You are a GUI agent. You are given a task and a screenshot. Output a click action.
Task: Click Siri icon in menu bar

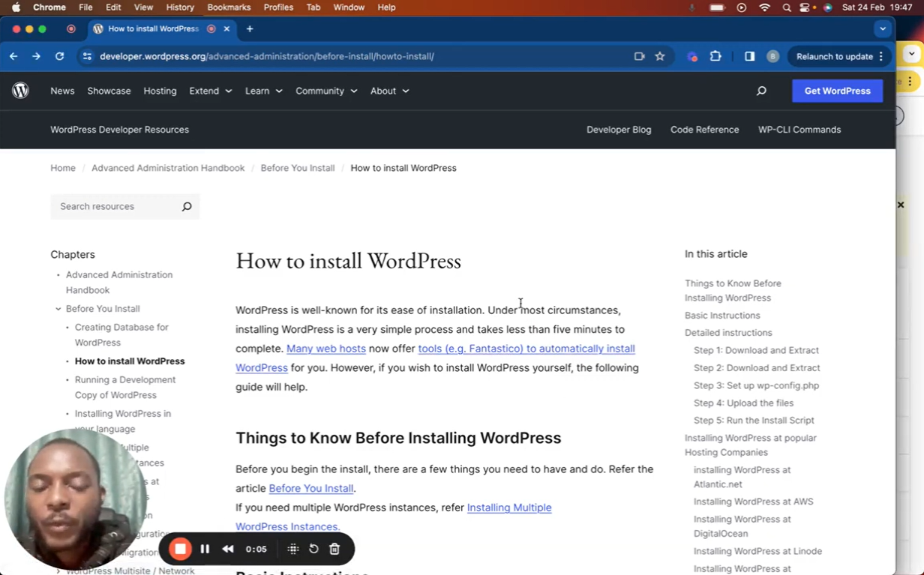tap(827, 7)
